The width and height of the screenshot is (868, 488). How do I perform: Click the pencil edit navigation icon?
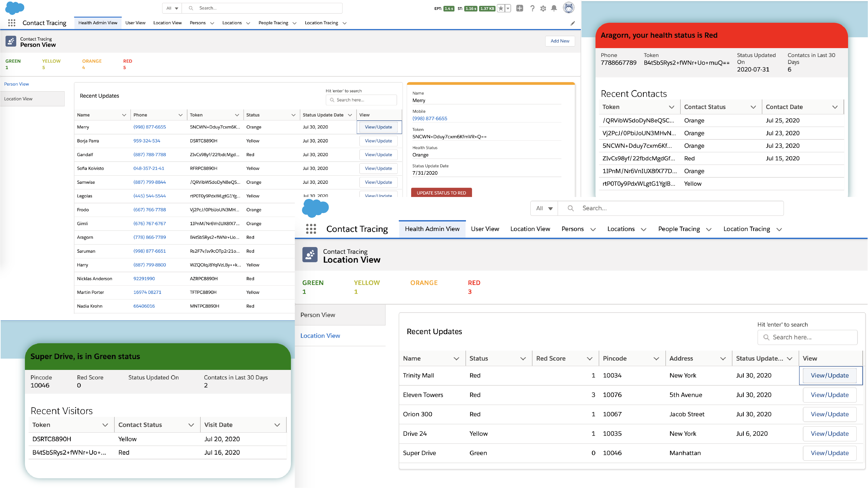(x=573, y=23)
